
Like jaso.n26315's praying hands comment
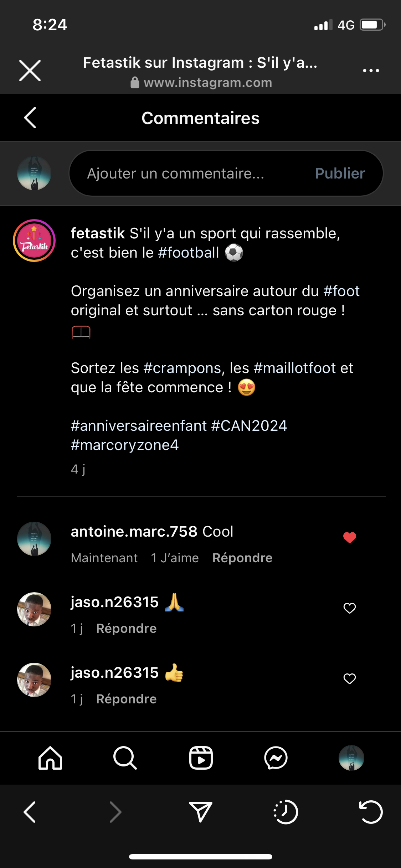click(x=350, y=608)
